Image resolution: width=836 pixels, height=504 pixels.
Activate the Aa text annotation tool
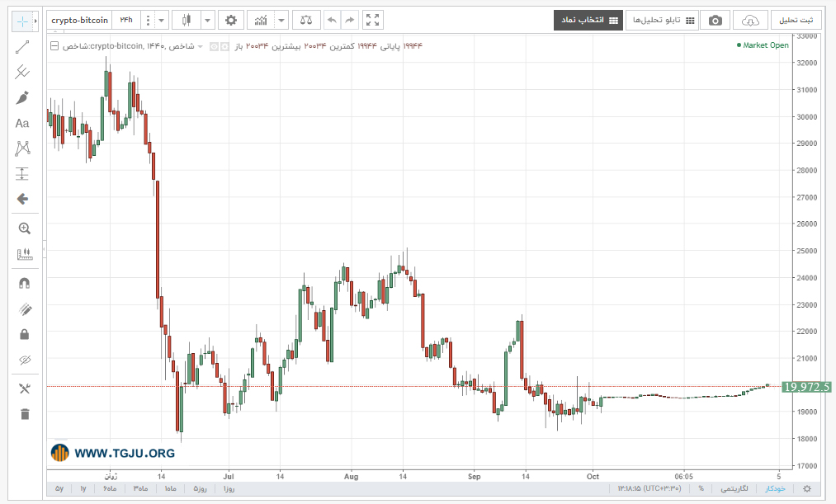pyautogui.click(x=22, y=124)
